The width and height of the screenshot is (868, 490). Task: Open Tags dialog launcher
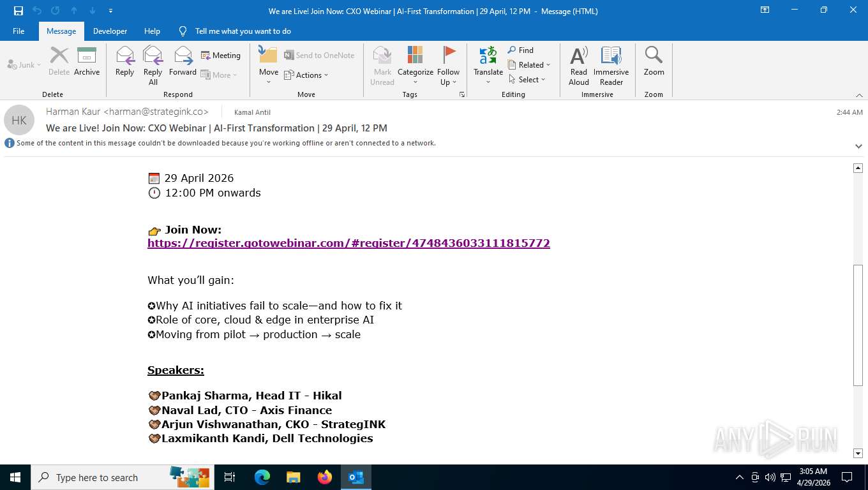[462, 94]
